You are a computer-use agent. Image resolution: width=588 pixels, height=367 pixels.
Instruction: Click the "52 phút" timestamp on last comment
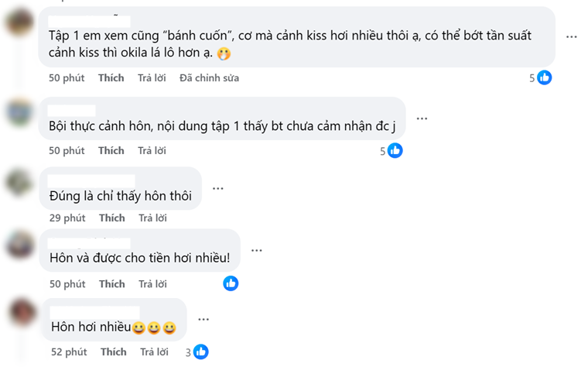pos(70,352)
